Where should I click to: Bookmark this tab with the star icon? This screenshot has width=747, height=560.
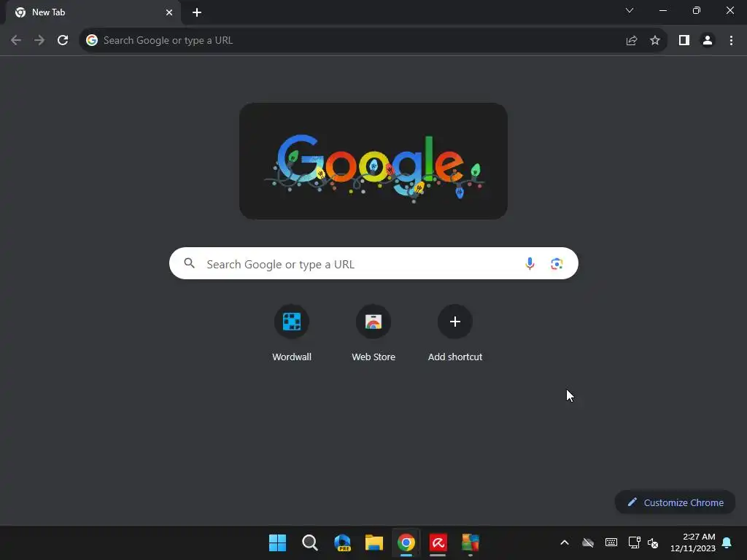655,40
